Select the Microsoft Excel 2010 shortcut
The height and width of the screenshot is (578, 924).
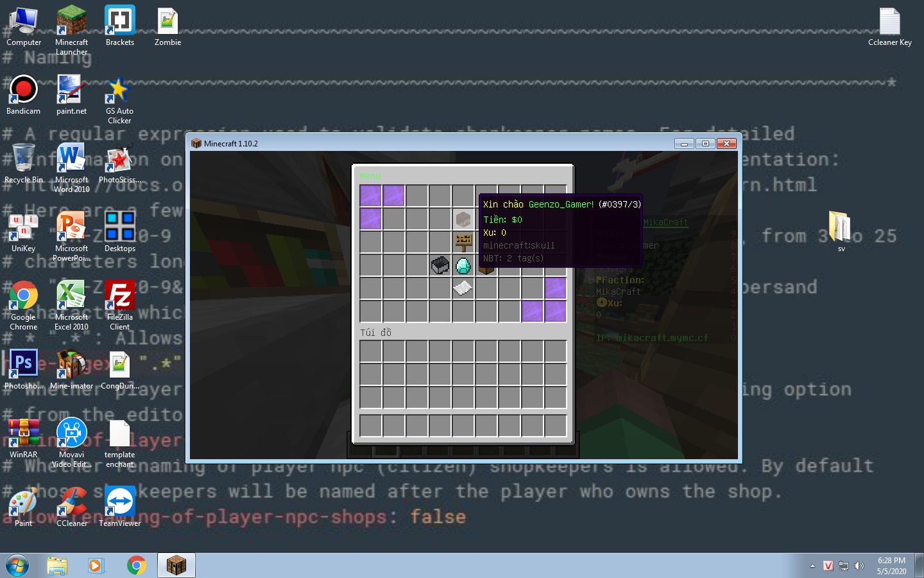point(71,306)
